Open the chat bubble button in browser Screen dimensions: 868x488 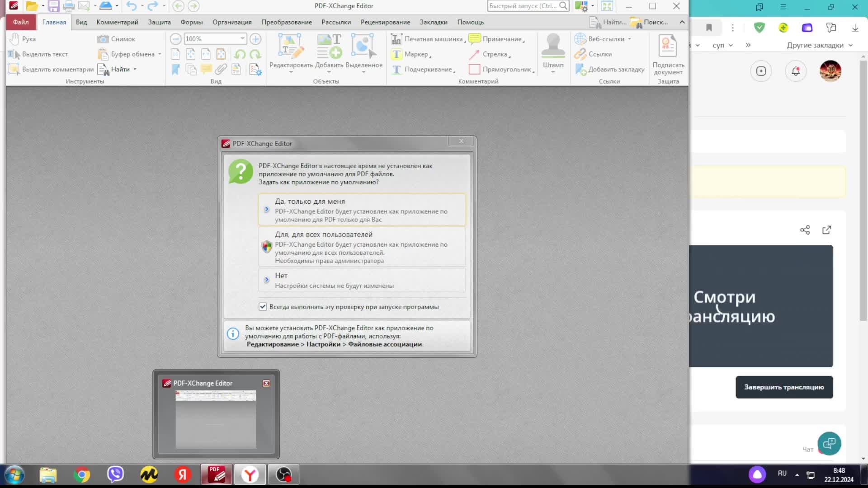coord(829,443)
